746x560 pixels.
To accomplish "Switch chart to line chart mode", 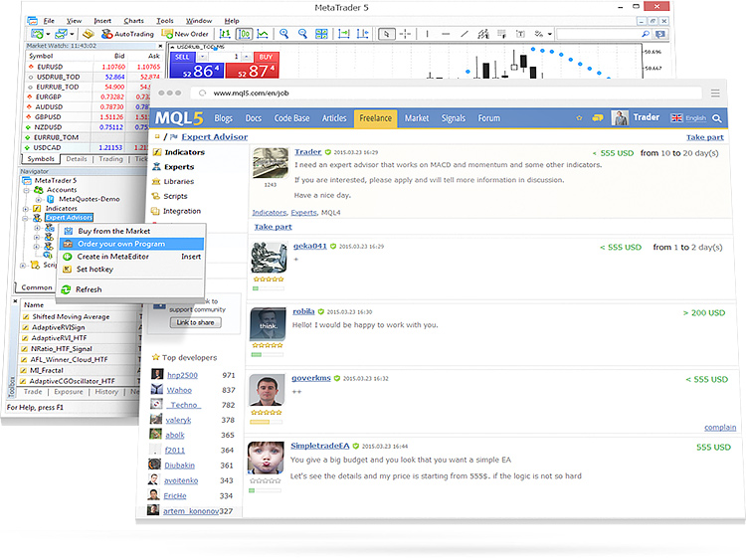I will click(263, 34).
